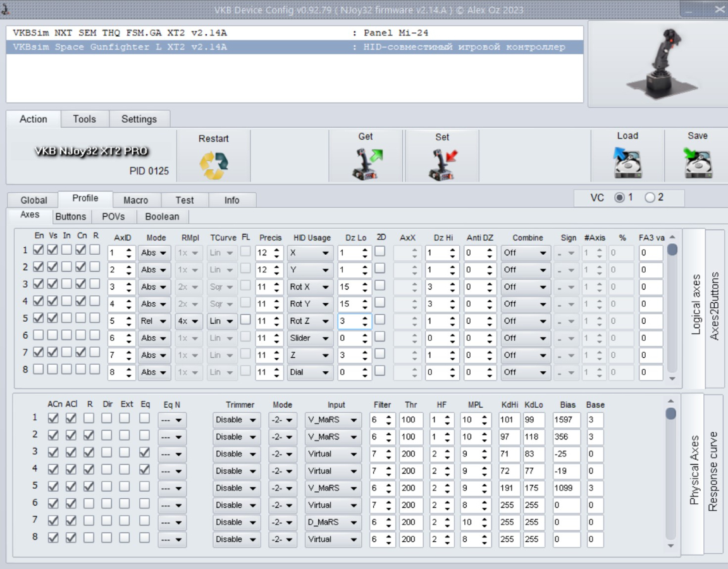Open the Global tab
Viewport: 728px width, 569px height.
[34, 200]
